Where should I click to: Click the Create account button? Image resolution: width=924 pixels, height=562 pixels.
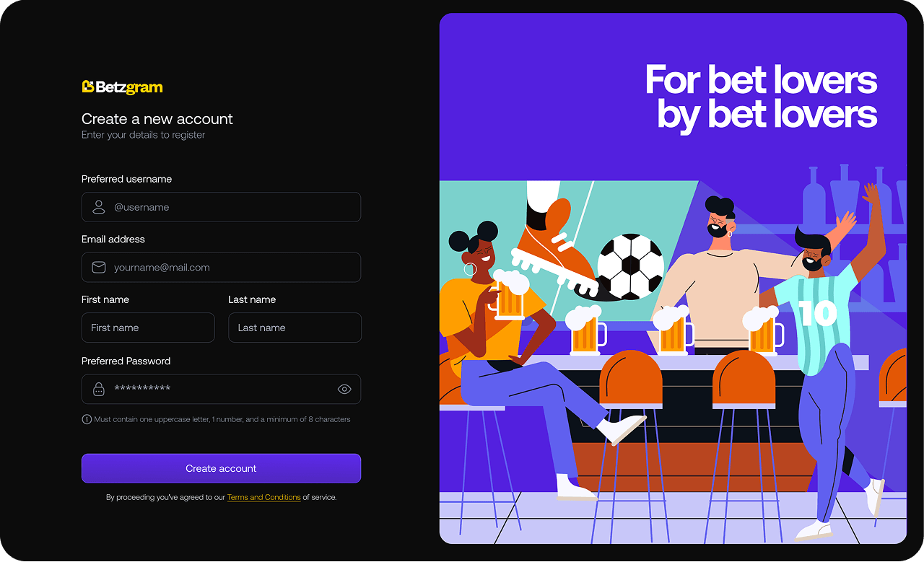tap(221, 468)
